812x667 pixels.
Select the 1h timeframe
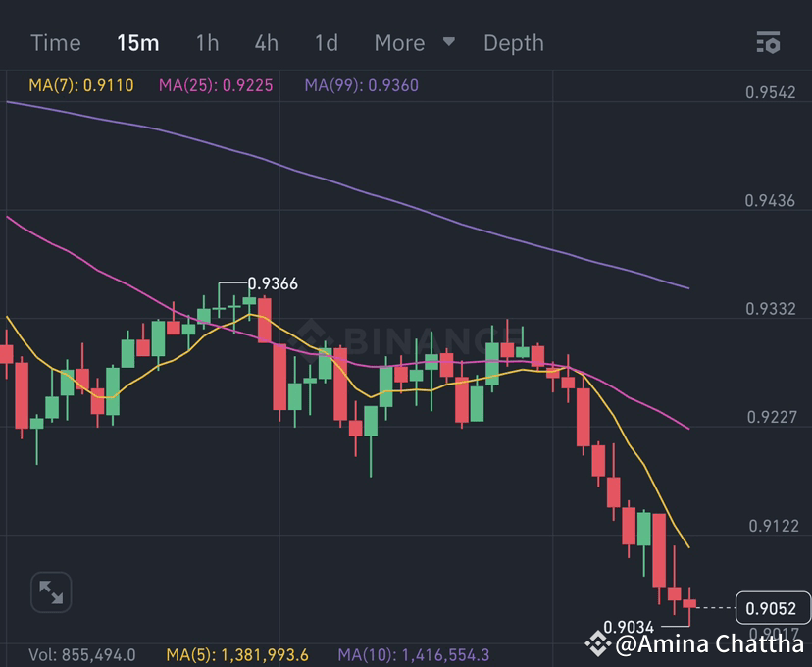[207, 42]
